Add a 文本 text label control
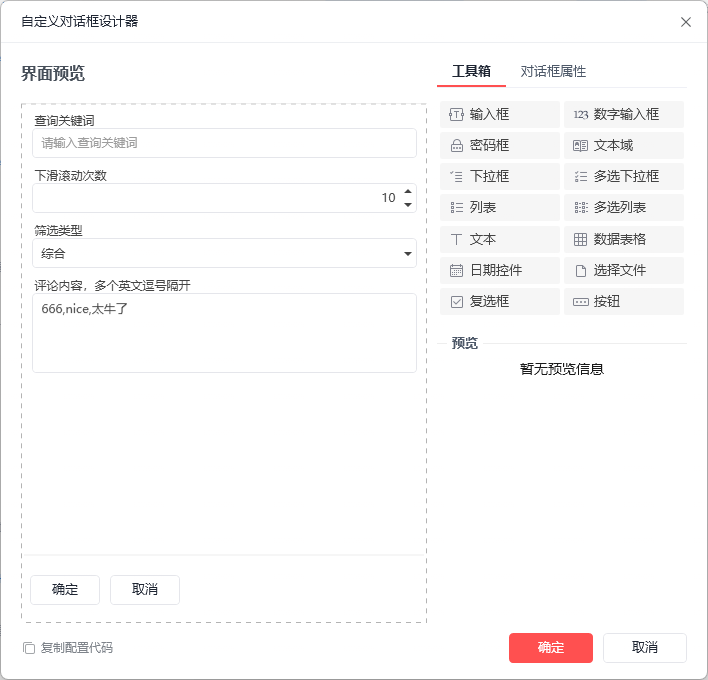The width and height of the screenshot is (708, 680). (499, 239)
